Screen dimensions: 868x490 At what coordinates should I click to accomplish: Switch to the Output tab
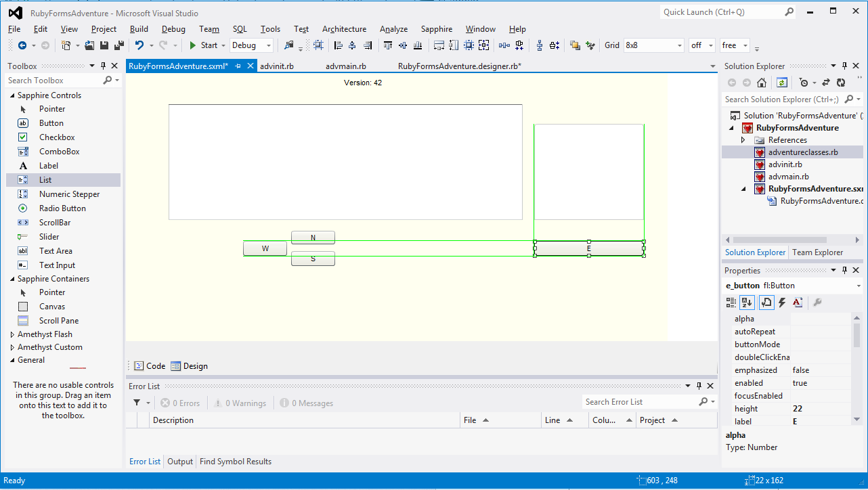(x=180, y=462)
